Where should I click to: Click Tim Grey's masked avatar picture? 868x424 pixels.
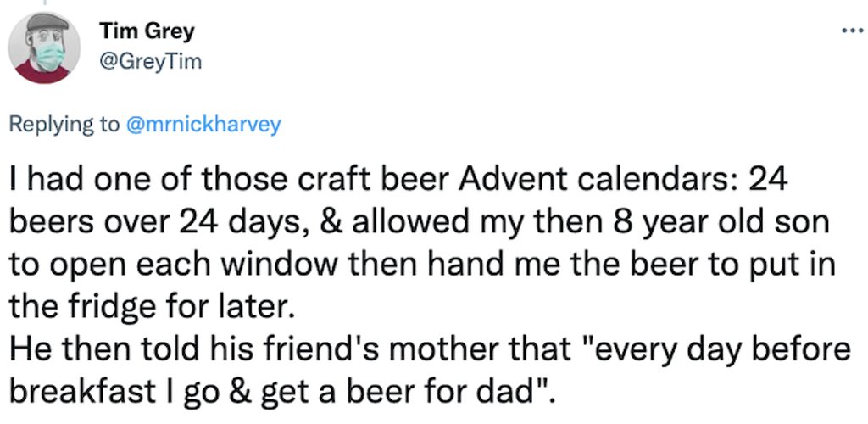click(x=44, y=47)
